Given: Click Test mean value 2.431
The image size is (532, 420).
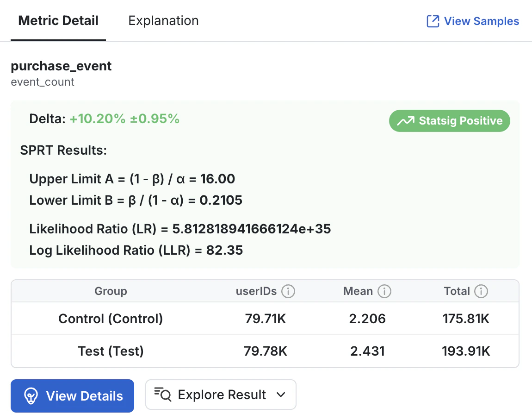Looking at the screenshot, I should coord(367,351).
